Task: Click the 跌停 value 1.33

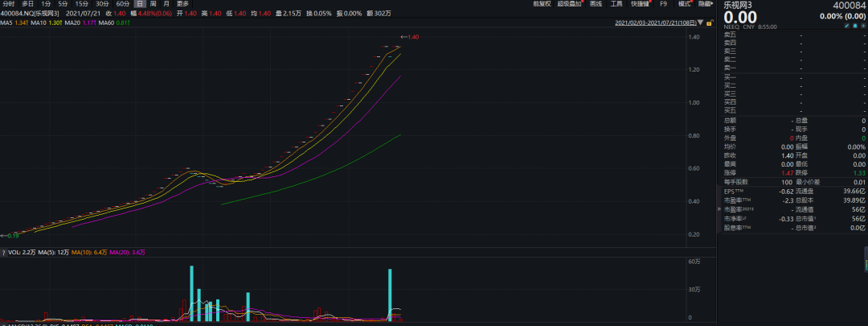Action: click(x=859, y=172)
